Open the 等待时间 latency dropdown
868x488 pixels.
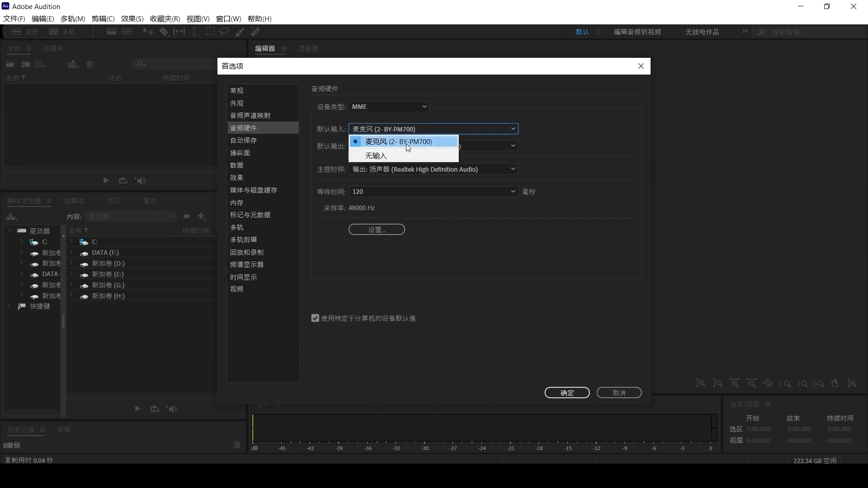pos(433,192)
